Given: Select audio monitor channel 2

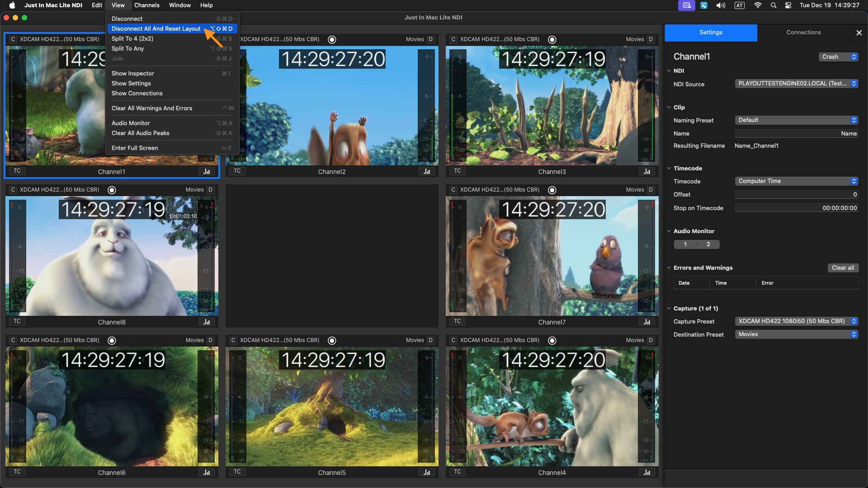Looking at the screenshot, I should 708,244.
